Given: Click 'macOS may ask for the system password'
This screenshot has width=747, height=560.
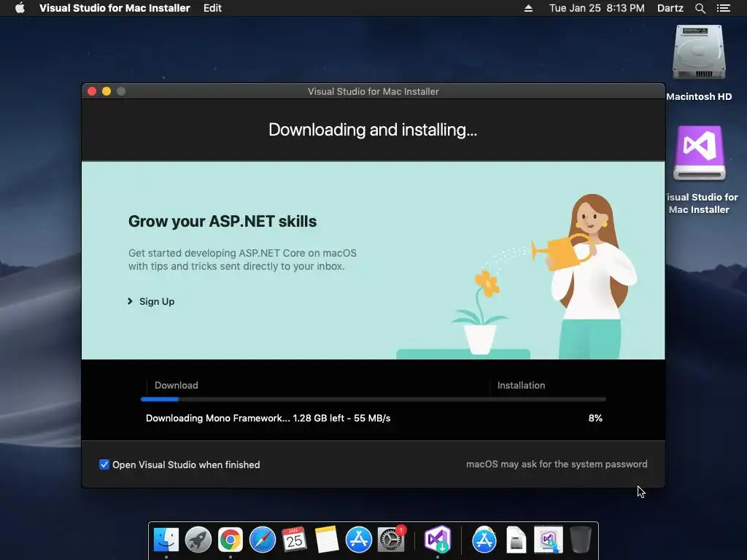Looking at the screenshot, I should pyautogui.click(x=557, y=464).
